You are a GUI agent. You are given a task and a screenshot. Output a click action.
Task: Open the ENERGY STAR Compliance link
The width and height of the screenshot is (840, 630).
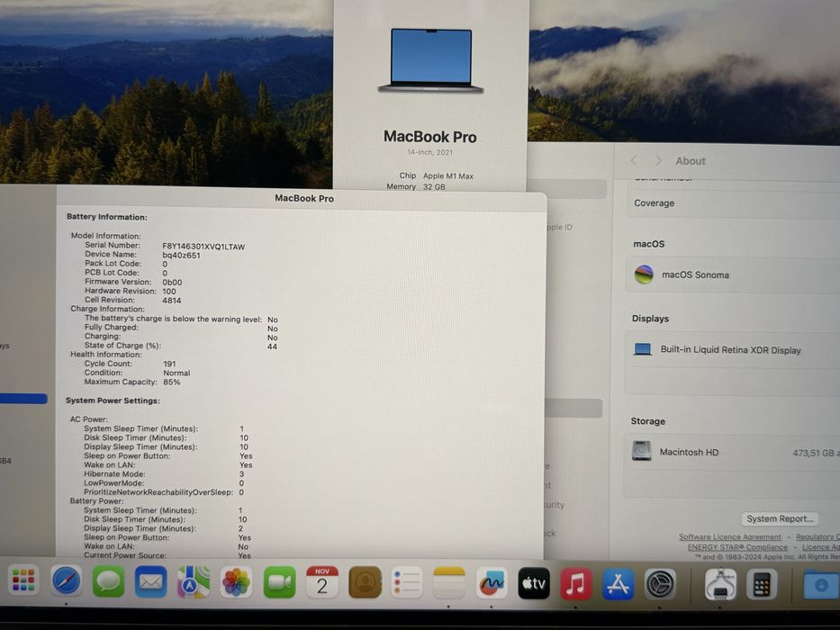point(737,547)
